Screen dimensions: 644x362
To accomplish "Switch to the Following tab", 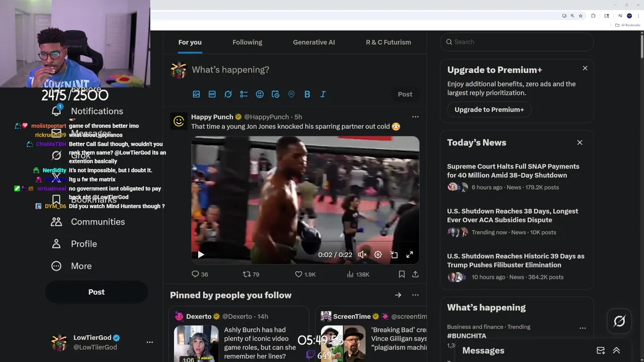I will (x=247, y=42).
